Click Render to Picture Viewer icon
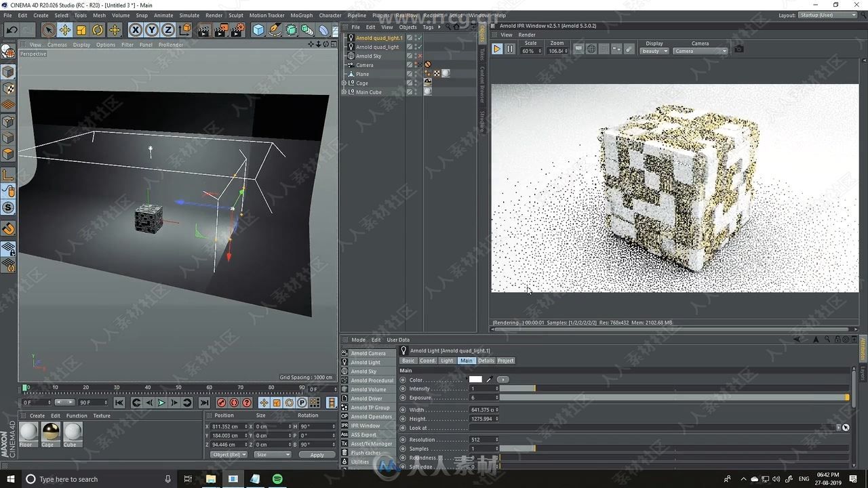 (220, 30)
